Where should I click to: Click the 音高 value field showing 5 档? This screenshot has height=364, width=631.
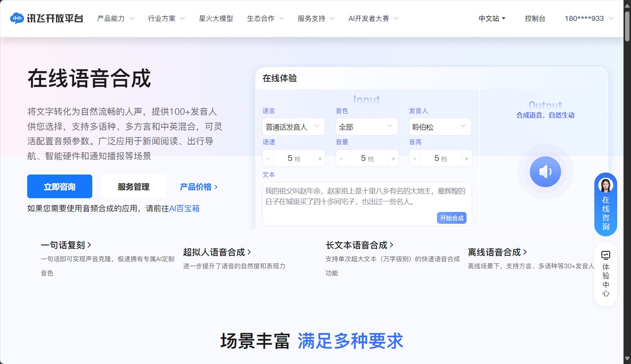[441, 158]
